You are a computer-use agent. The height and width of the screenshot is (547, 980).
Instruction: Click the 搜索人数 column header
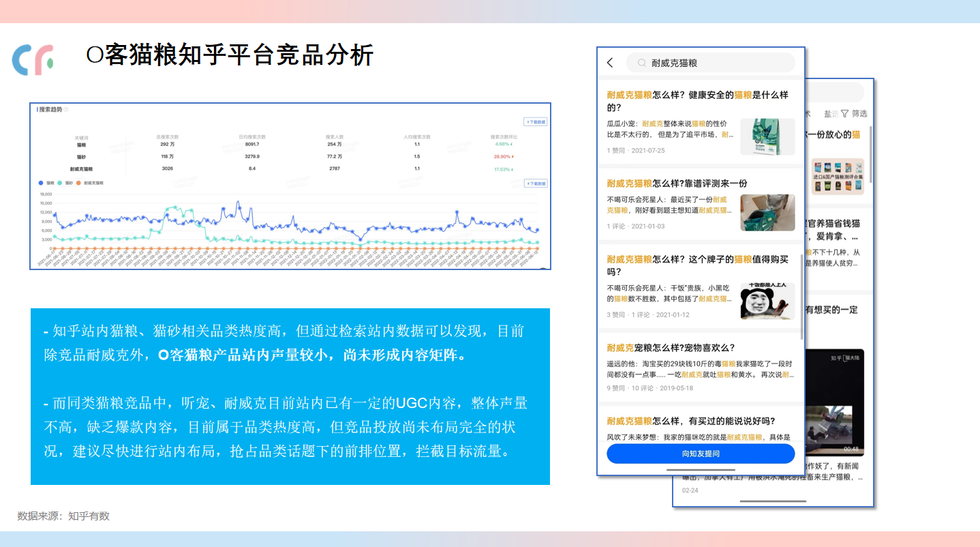[x=335, y=137]
